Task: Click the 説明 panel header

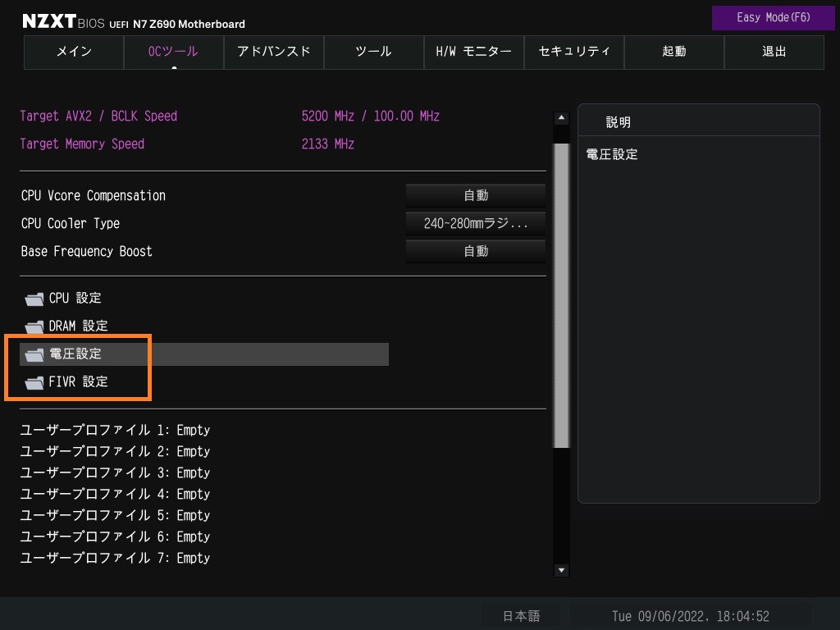Action: 699,121
